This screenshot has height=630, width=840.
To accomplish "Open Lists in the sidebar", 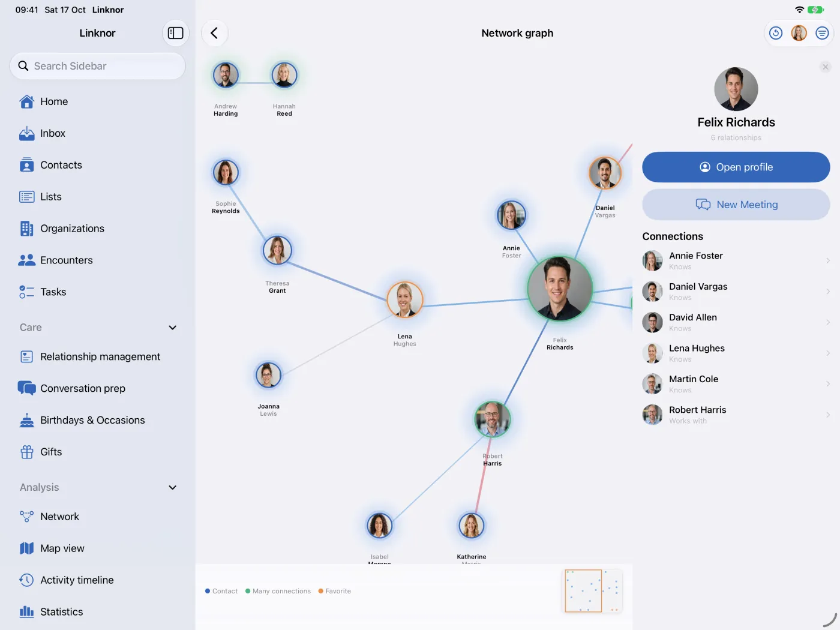I will [98, 197].
